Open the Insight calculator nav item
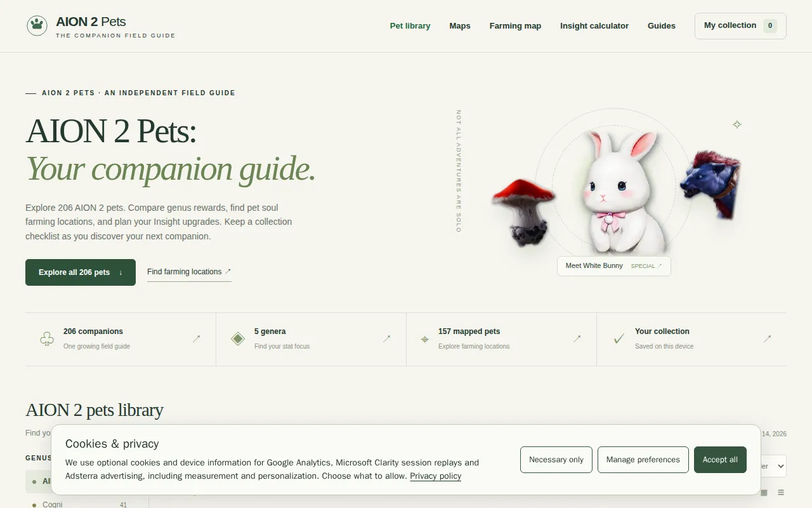This screenshot has height=508, width=812. pos(594,26)
